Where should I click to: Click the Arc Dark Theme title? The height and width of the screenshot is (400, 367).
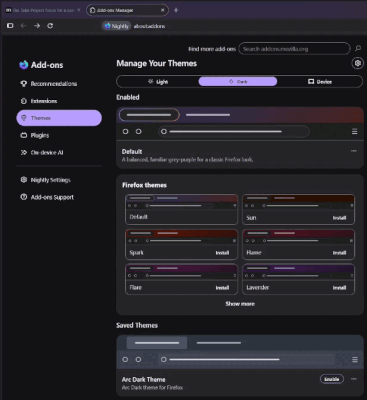pyautogui.click(x=143, y=379)
